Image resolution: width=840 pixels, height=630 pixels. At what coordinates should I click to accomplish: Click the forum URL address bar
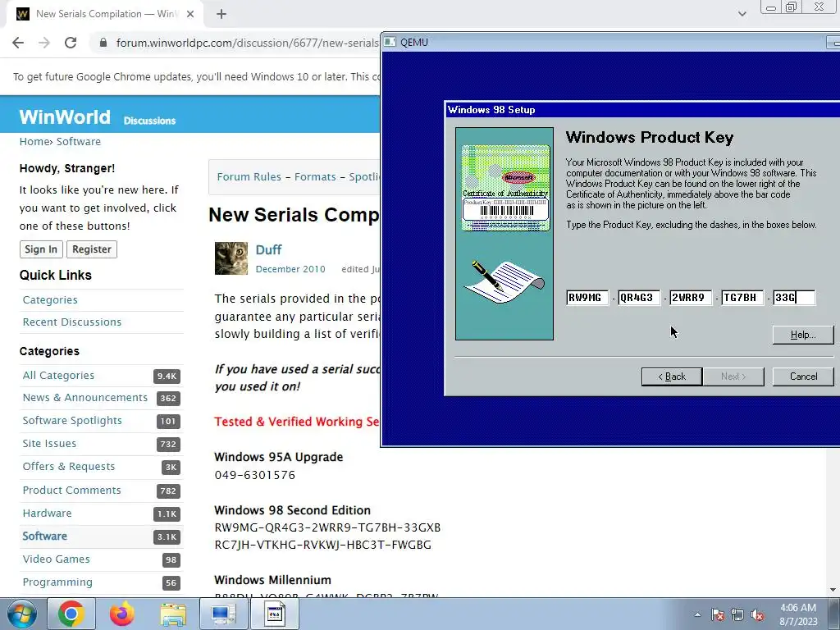[246, 43]
